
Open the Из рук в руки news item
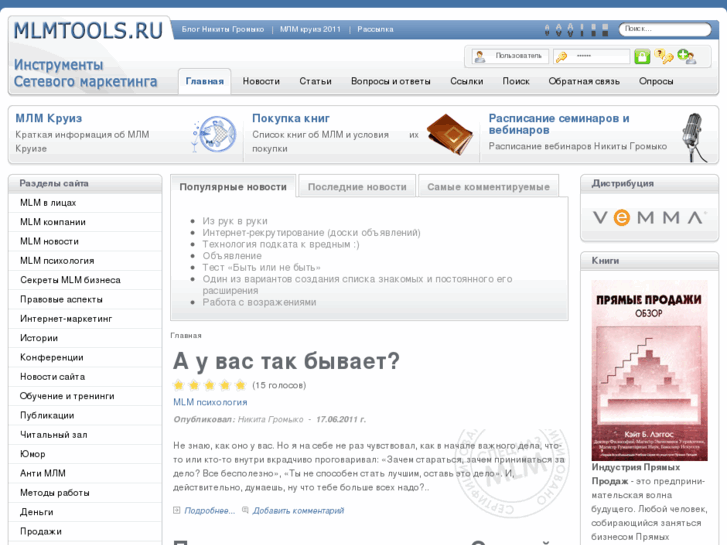click(235, 221)
